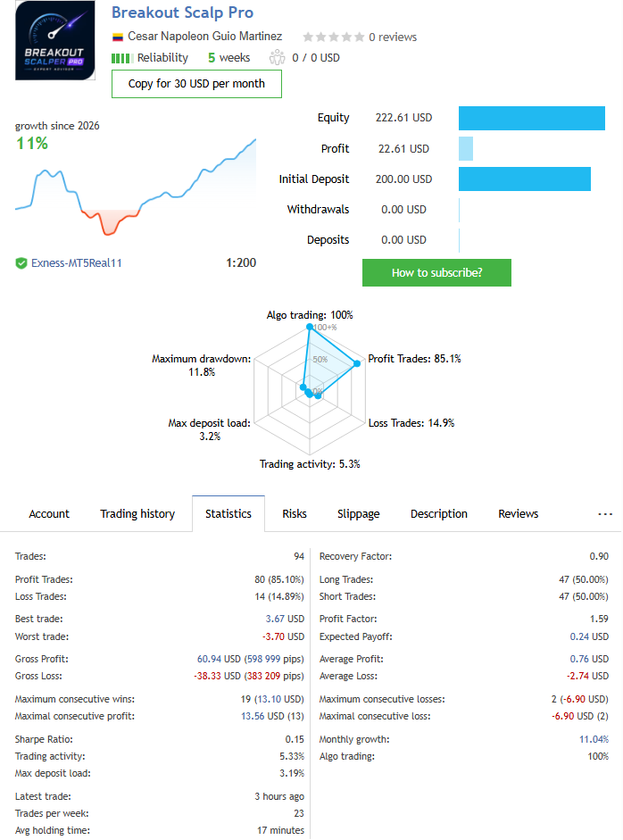Open the Description tab
This screenshot has width=623, height=840.
439,514
